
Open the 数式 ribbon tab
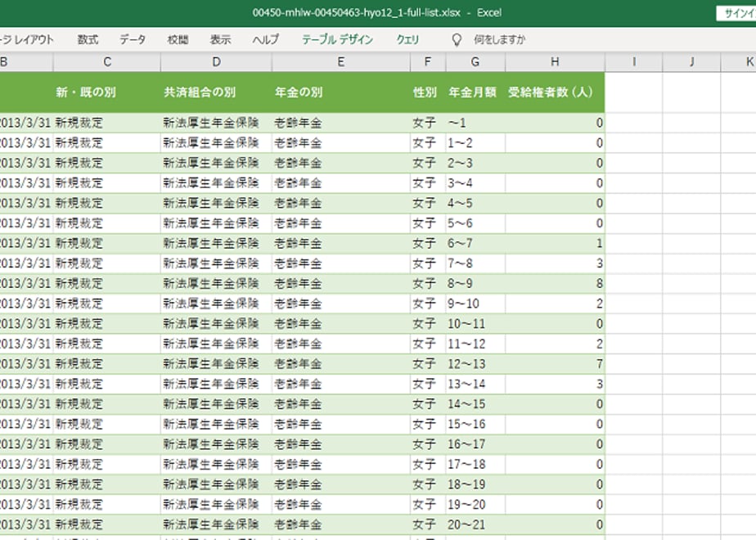click(88, 39)
